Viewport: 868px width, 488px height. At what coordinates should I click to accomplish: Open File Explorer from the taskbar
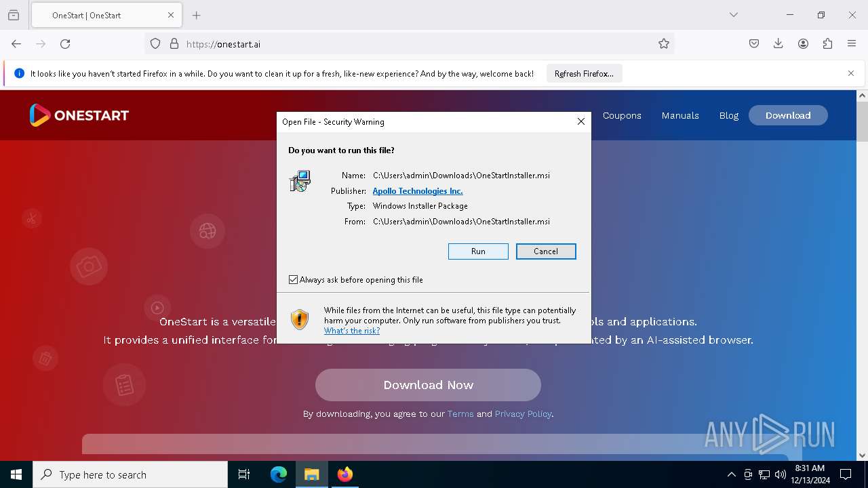(x=312, y=474)
